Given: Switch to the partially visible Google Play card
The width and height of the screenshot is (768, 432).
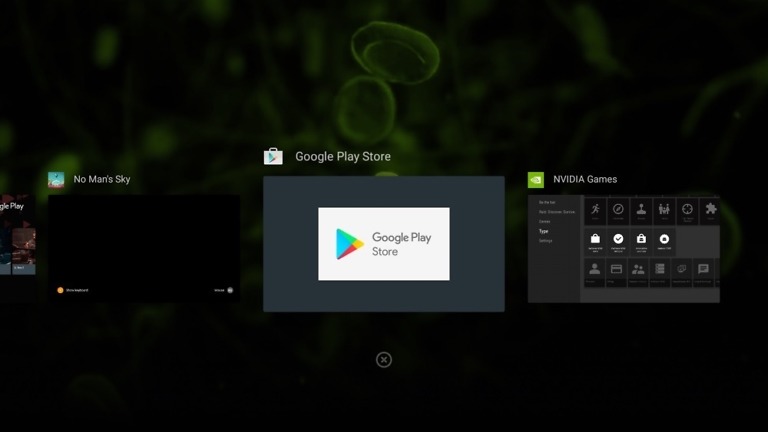Looking at the screenshot, I should tap(17, 235).
